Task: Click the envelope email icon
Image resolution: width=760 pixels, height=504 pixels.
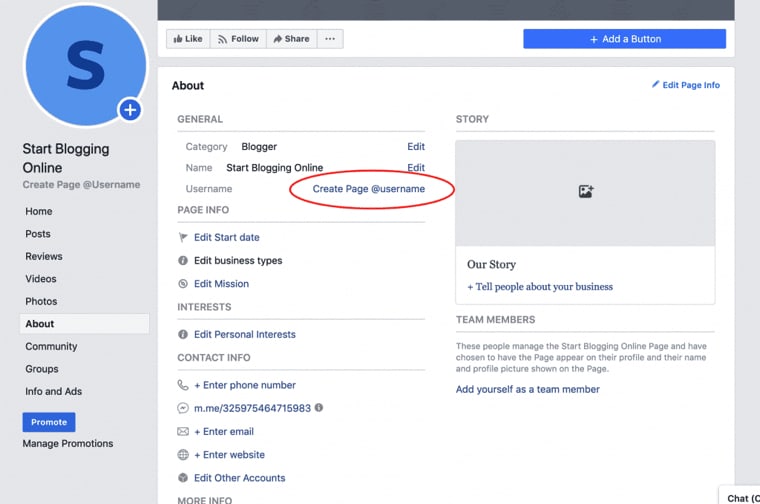Action: pos(183,431)
